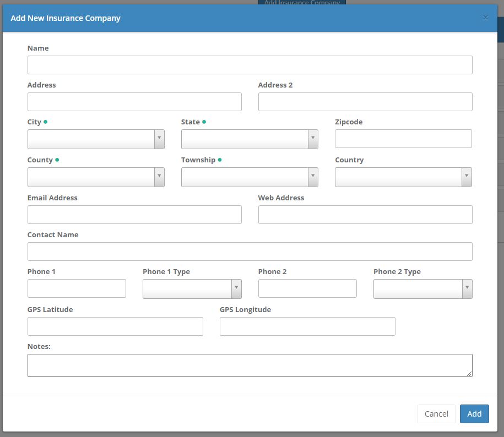Click the Add button

(x=474, y=414)
